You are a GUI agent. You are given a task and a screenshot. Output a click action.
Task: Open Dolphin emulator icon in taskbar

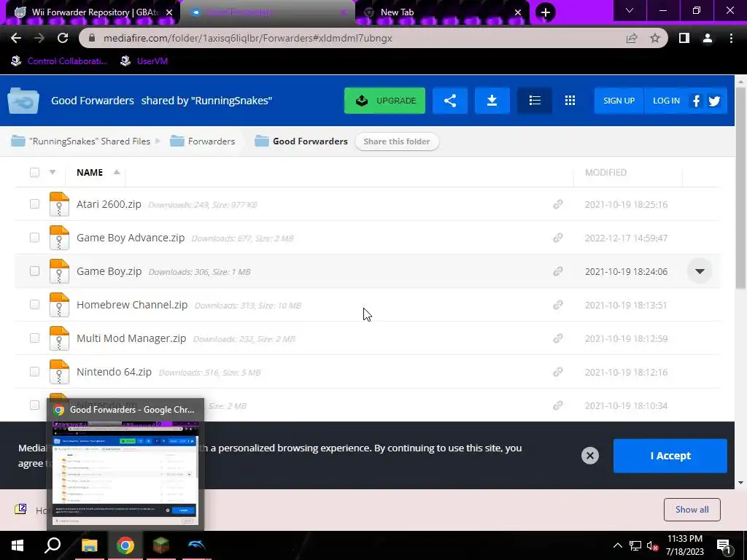(x=197, y=545)
